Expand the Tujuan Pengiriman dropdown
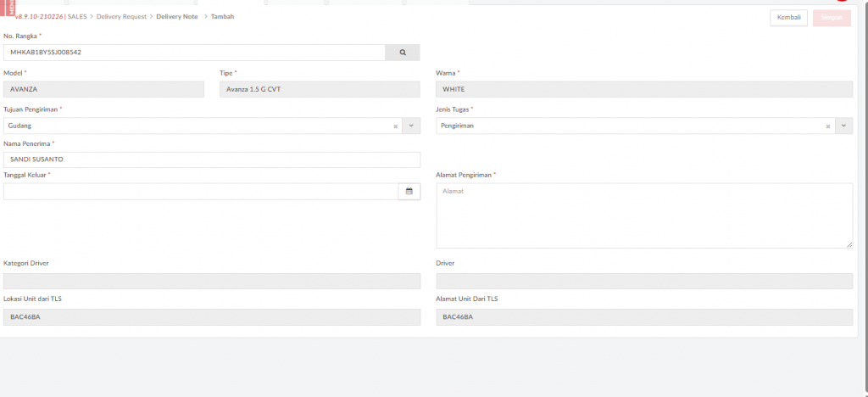 (412, 126)
